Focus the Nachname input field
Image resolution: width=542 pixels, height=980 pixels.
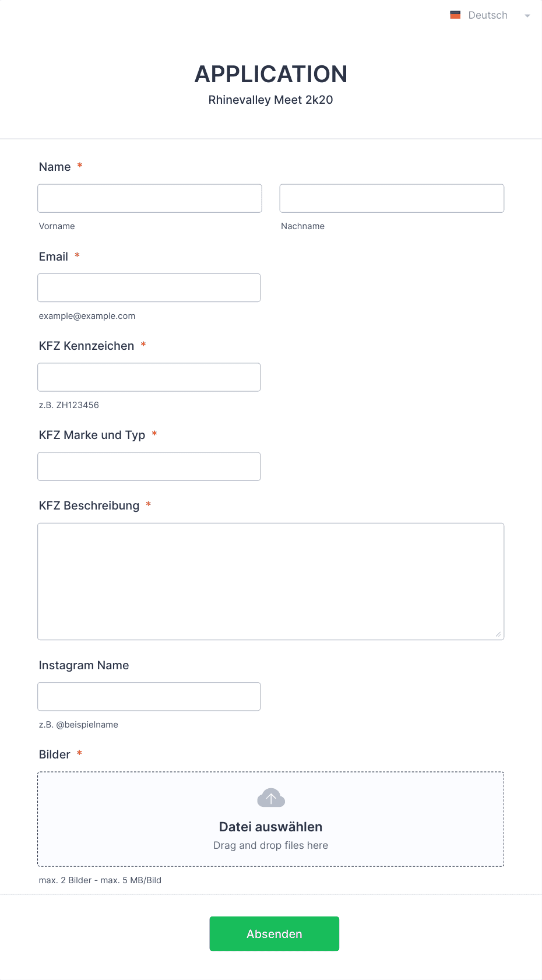(392, 198)
